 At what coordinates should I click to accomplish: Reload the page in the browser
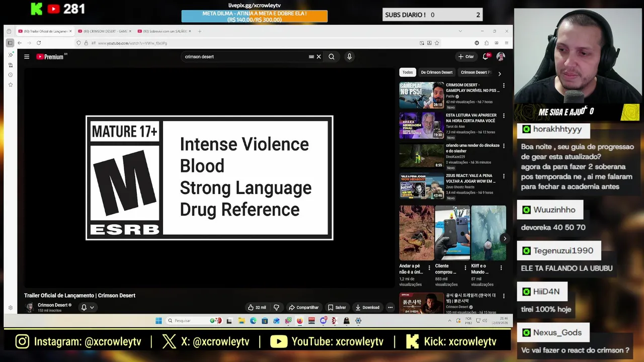point(39,43)
